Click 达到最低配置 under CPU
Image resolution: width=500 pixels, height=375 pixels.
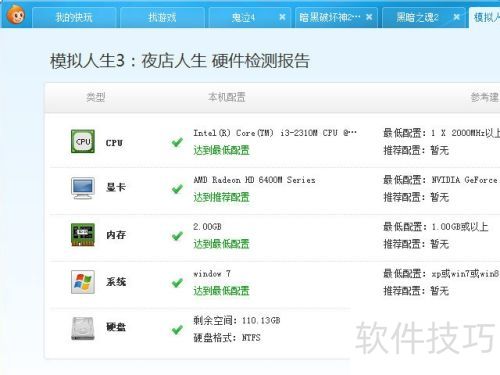(x=221, y=150)
